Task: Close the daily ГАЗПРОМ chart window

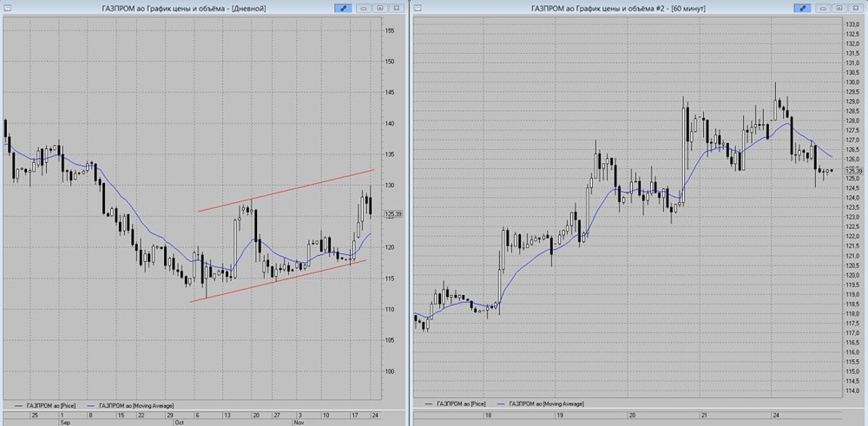Action: pyautogui.click(x=397, y=9)
